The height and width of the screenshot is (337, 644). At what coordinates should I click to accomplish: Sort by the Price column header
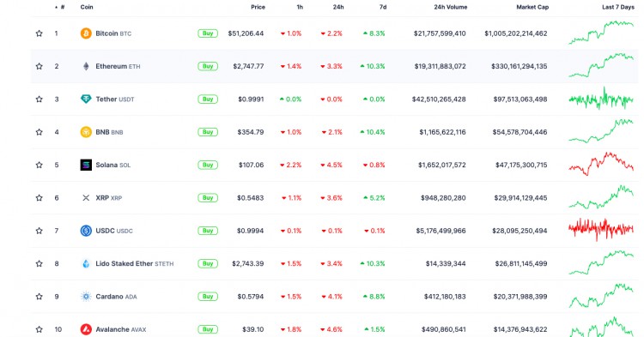pyautogui.click(x=258, y=7)
